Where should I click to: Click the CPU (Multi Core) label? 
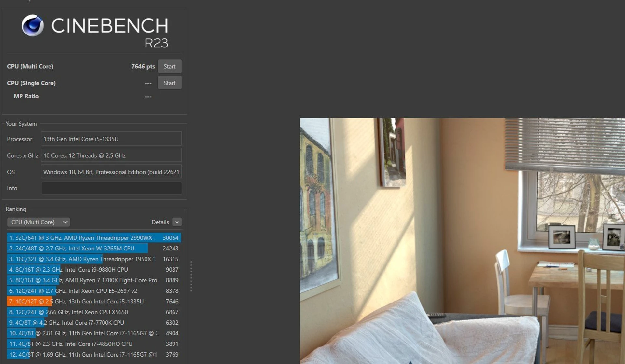30,66
